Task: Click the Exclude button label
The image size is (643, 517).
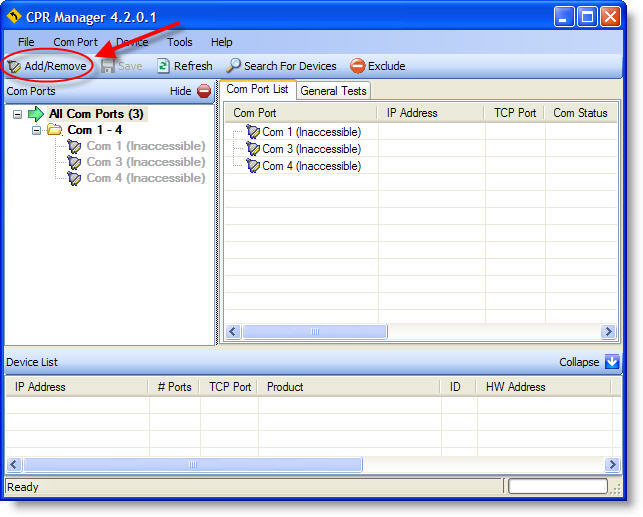Action: tap(387, 66)
